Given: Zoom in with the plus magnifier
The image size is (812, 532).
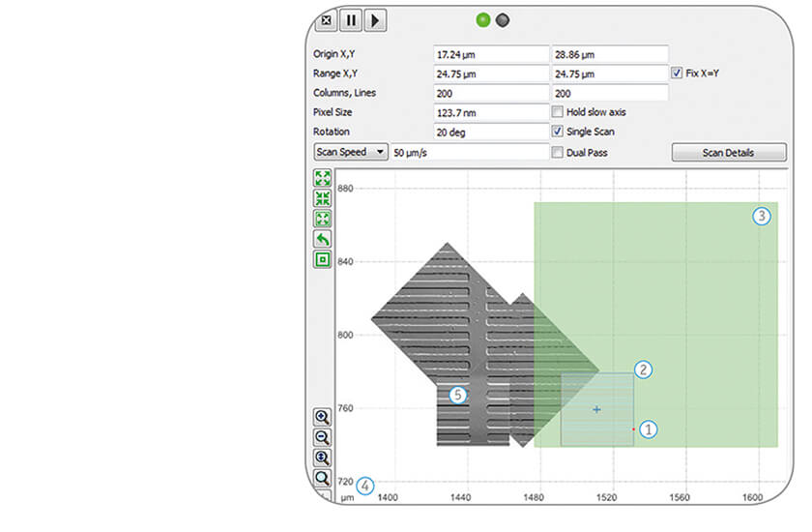Looking at the screenshot, I should [323, 417].
